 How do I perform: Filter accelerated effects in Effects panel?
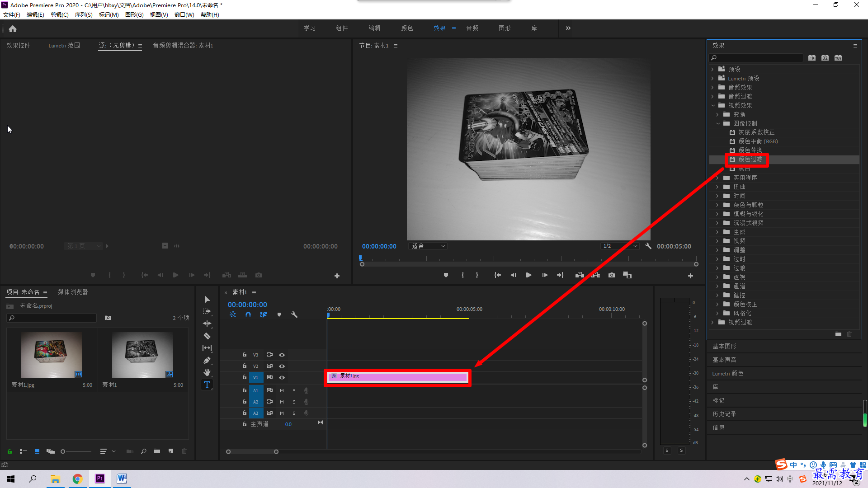click(812, 57)
